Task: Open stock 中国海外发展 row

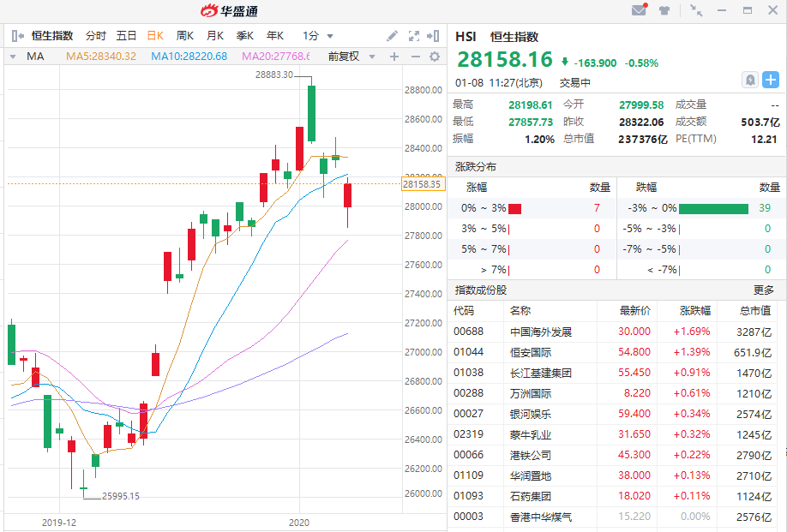Action: point(612,332)
